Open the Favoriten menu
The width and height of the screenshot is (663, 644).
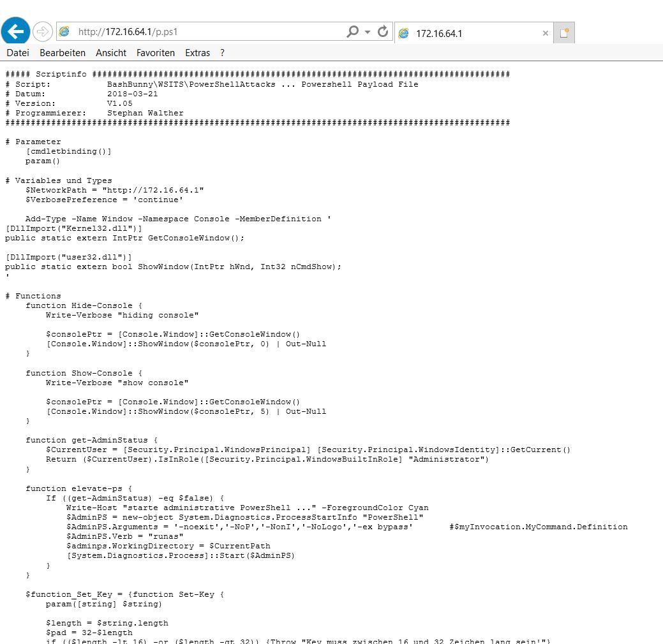(x=156, y=53)
